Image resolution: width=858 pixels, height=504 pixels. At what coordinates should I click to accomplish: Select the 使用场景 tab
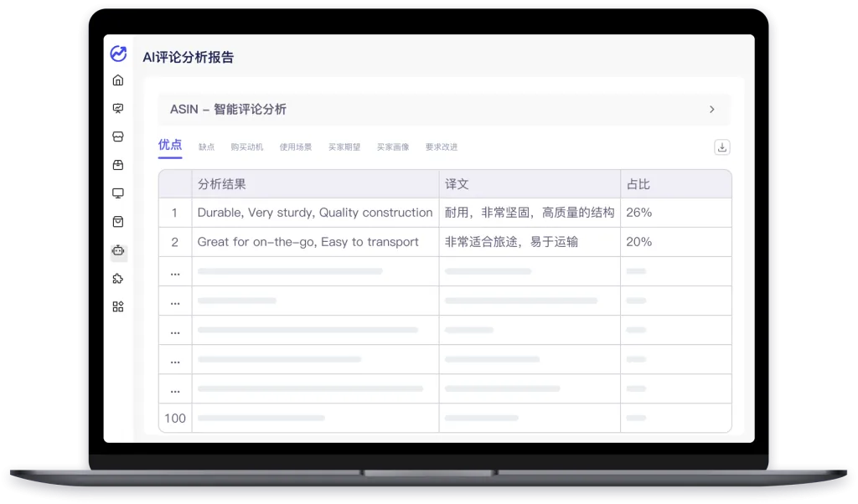pyautogui.click(x=296, y=147)
